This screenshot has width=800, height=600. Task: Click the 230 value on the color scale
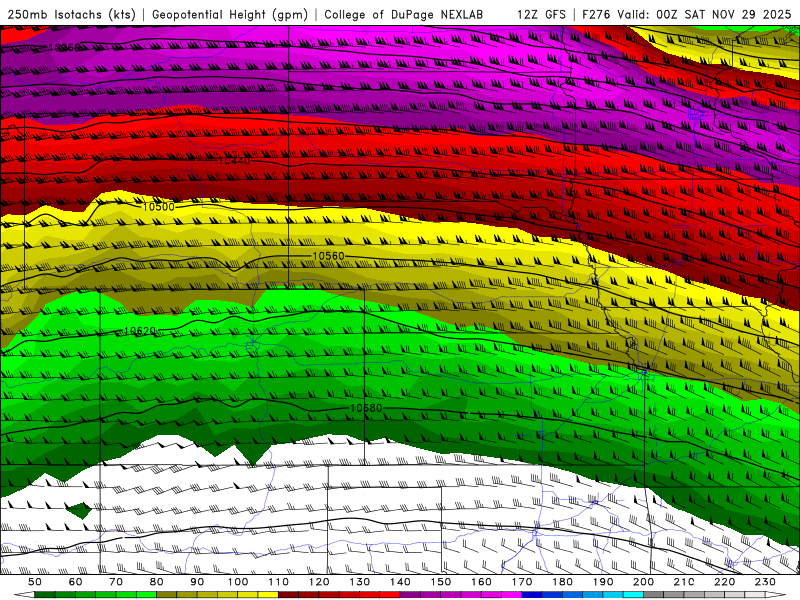(x=765, y=582)
